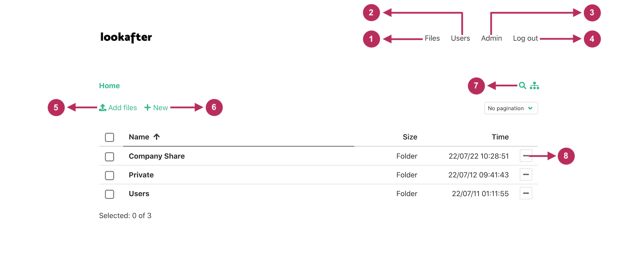Viewport: 644px width, 264px height.
Task: Sort by Name using the arrow
Action: 157,137
